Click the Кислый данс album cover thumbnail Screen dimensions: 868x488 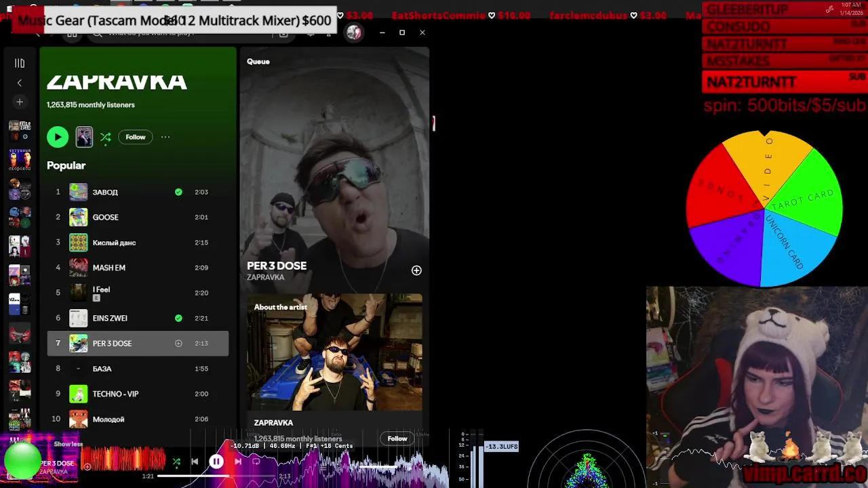point(79,242)
